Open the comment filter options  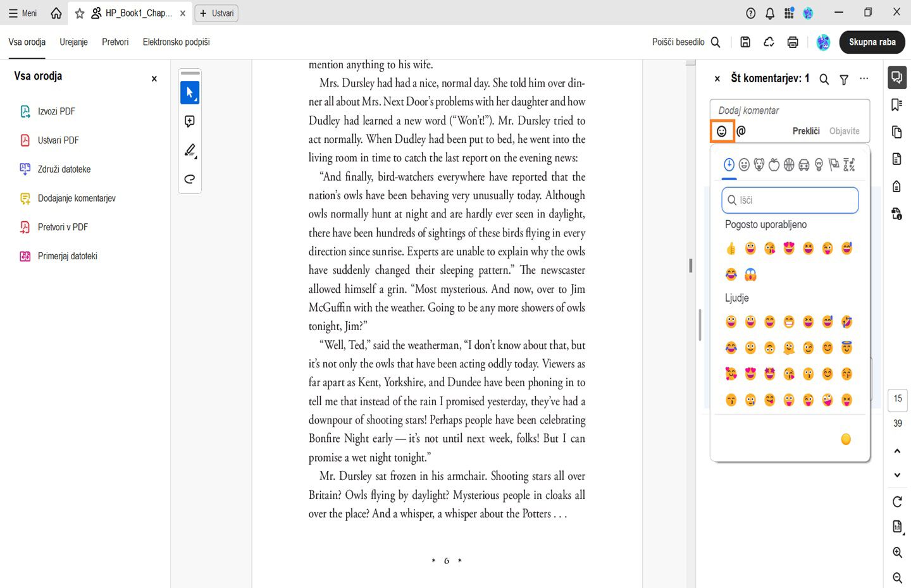[844, 79]
